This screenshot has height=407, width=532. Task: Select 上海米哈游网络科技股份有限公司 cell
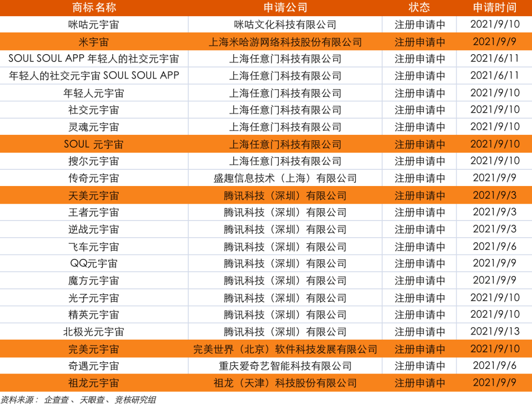(285, 42)
